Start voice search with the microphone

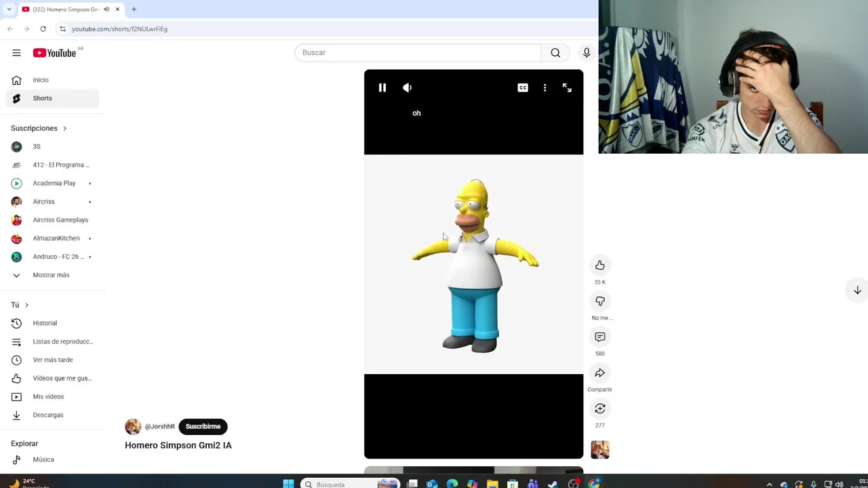pos(587,53)
